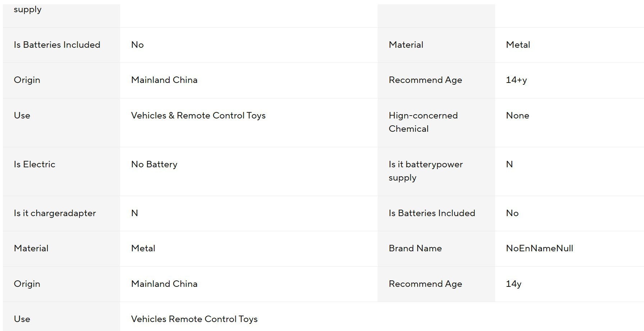This screenshot has width=644, height=331.
Task: Click the full "Is it batterypower supply" label
Action: (x=425, y=171)
